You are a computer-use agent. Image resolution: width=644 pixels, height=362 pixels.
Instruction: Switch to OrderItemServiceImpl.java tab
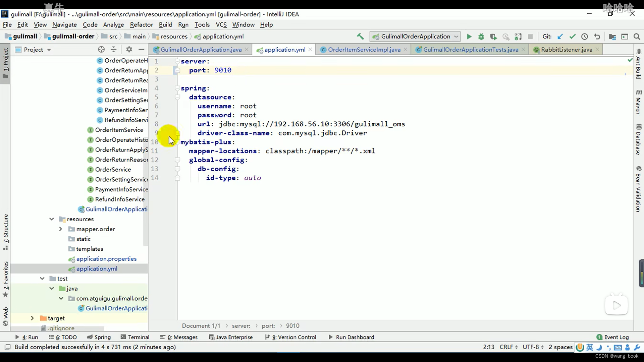[x=364, y=50]
